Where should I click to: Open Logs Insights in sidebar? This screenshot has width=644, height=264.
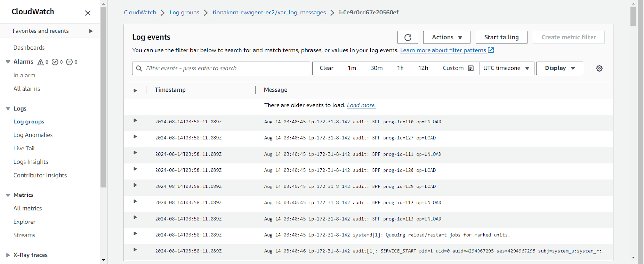[31, 162]
